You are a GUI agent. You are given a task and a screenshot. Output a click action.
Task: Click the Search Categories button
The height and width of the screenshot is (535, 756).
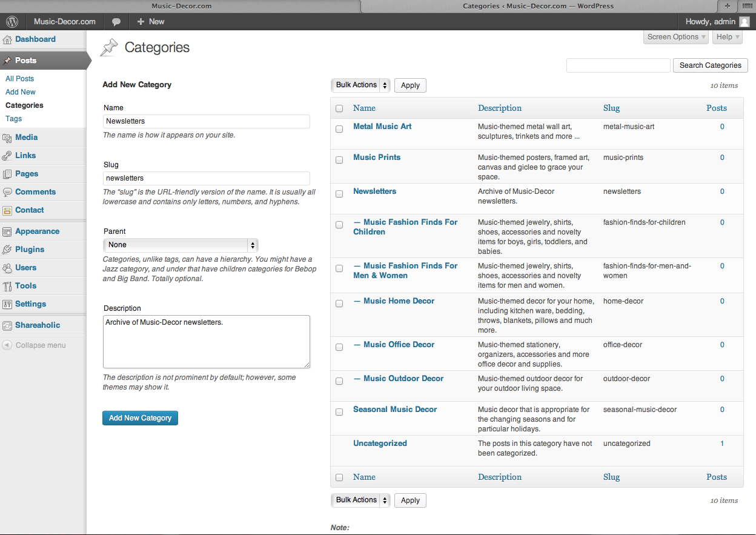coord(711,65)
